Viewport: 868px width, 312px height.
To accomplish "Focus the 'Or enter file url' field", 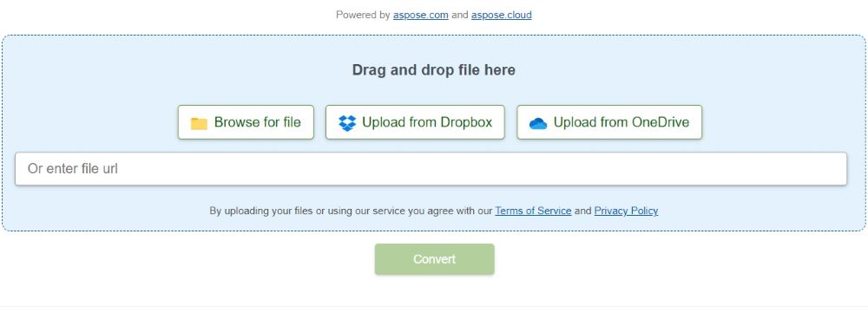I will click(x=431, y=169).
